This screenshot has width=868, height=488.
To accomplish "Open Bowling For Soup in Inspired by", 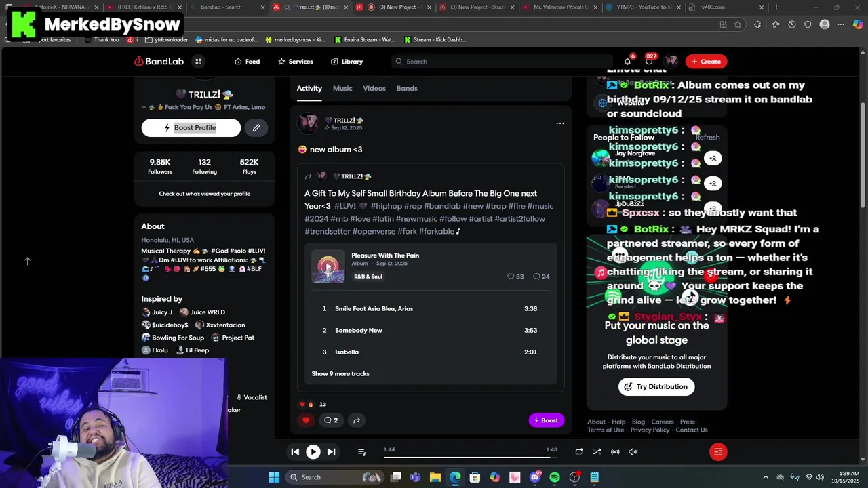I will point(172,338).
